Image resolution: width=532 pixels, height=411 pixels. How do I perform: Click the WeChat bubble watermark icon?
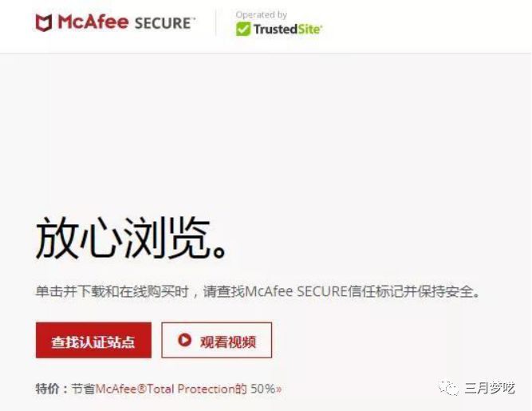pyautogui.click(x=448, y=388)
